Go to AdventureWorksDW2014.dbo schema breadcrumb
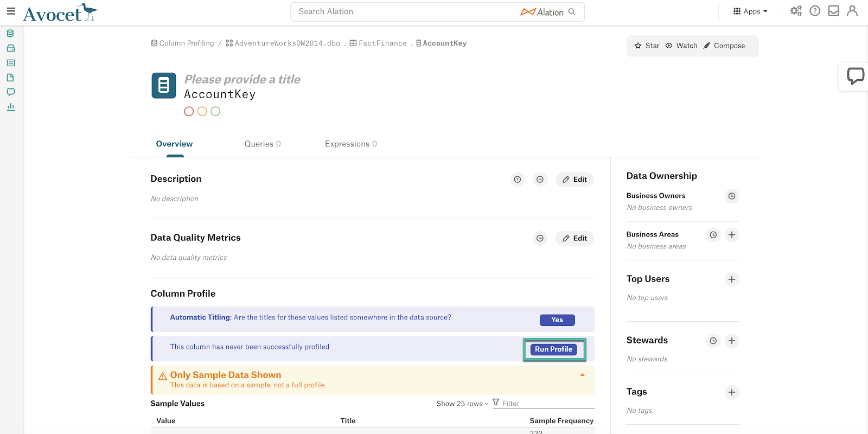 [x=283, y=43]
